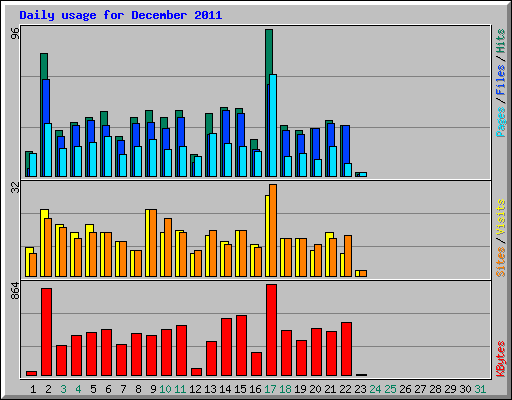This screenshot has height=400, width=512.
Task: Click the 'Files' legend label
Action: point(500,80)
